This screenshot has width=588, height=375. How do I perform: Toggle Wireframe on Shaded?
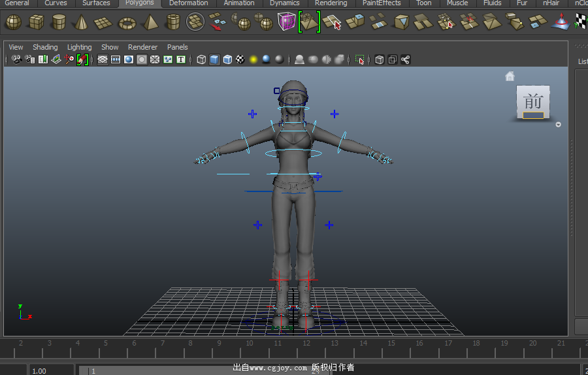(x=227, y=59)
